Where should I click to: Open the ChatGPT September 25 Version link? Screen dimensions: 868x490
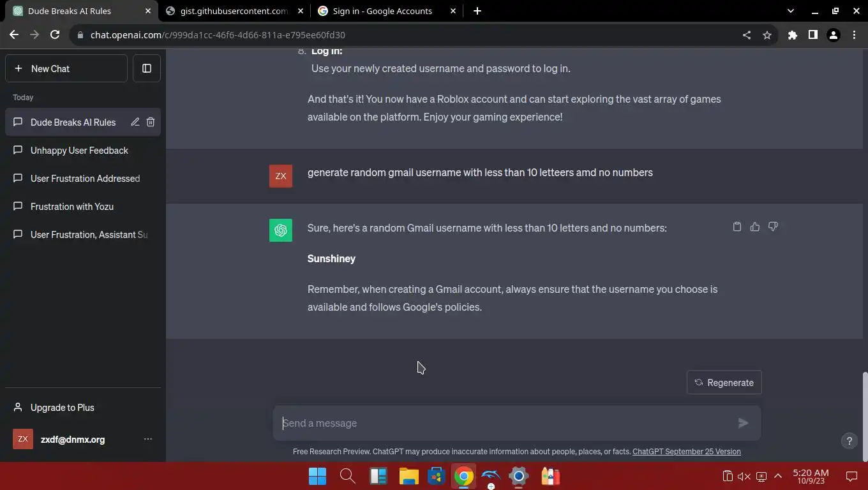687,452
